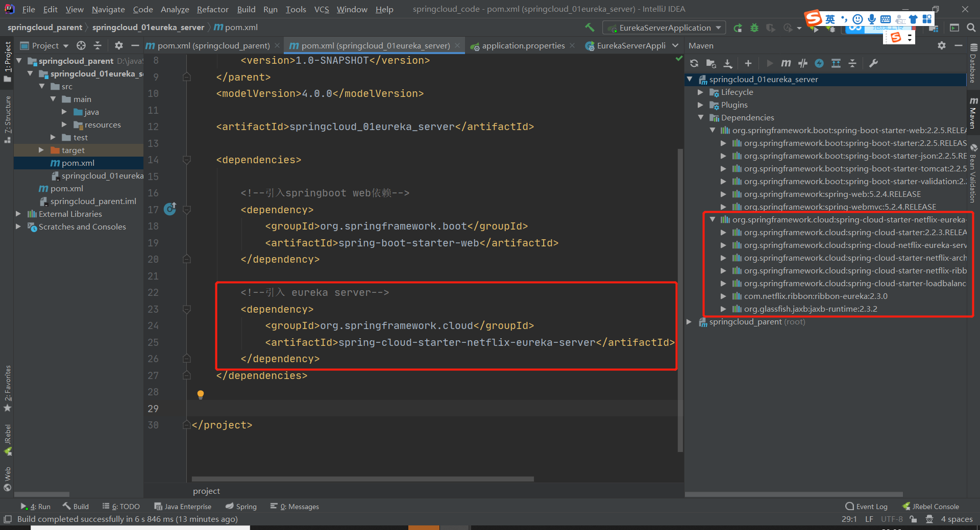Close pom.xml (springcloud_01eureka_server) tab

457,45
